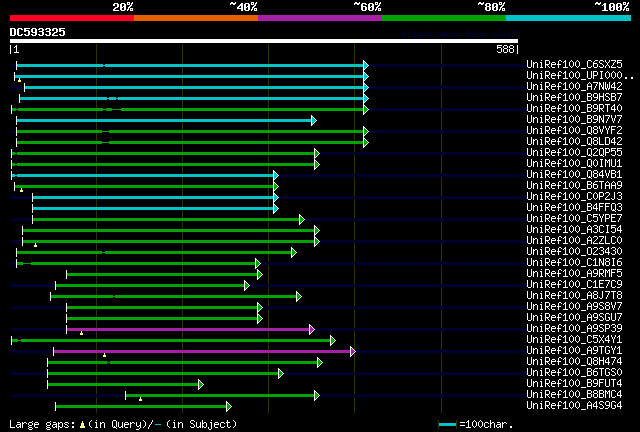The height and width of the screenshot is (432, 640).
Task: Select the UniRef100_Q8LD42 label
Action: pos(574,141)
